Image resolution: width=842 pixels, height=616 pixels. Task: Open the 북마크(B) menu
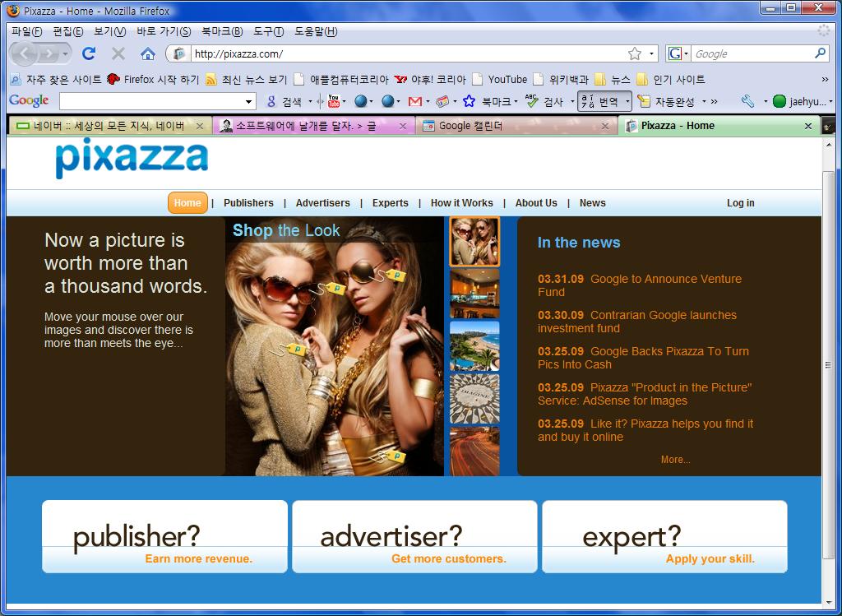(222, 31)
